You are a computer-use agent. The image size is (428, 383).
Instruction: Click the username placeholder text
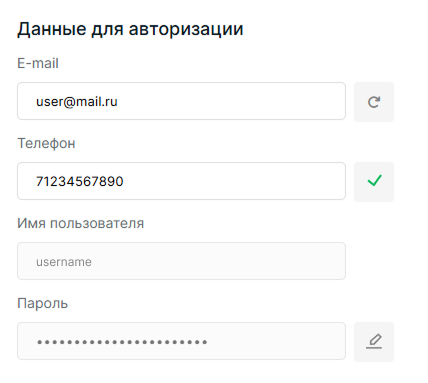[x=64, y=262]
